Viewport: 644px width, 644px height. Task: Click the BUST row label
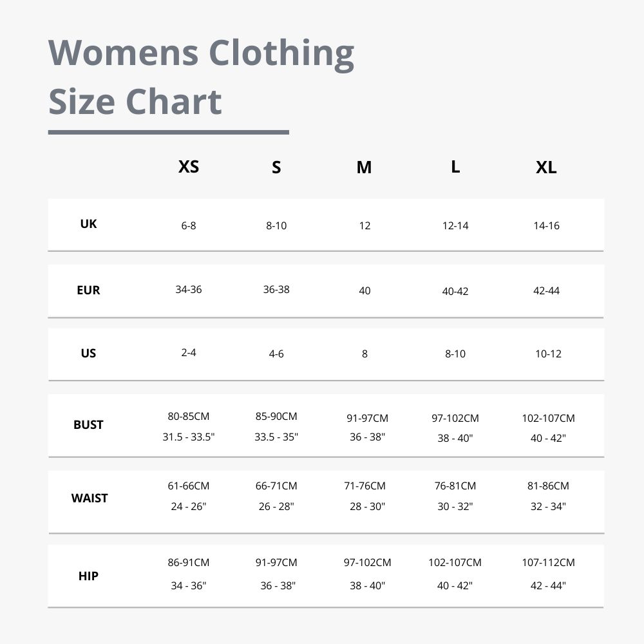pyautogui.click(x=88, y=424)
